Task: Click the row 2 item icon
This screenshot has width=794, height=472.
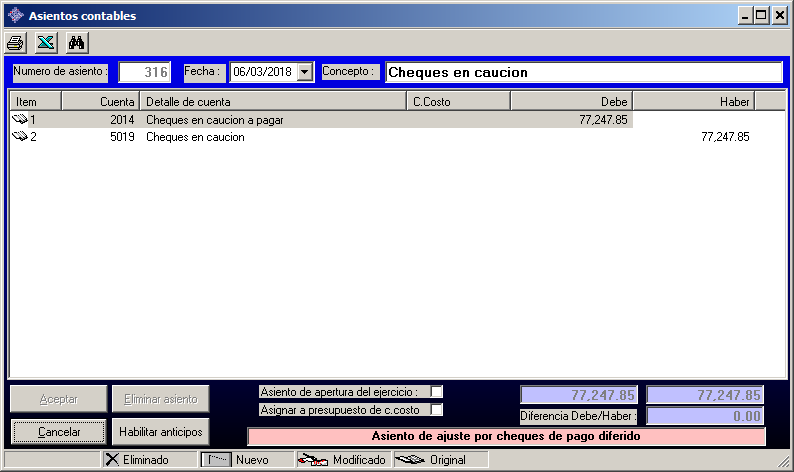Action: [x=20, y=137]
